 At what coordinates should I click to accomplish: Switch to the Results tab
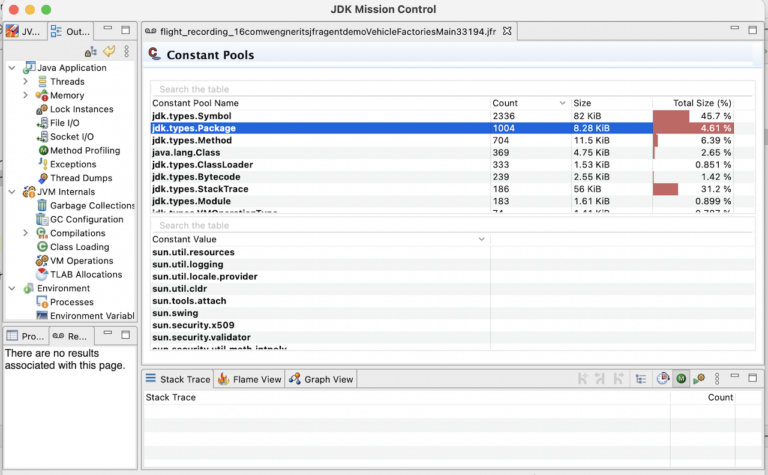pyautogui.click(x=71, y=336)
